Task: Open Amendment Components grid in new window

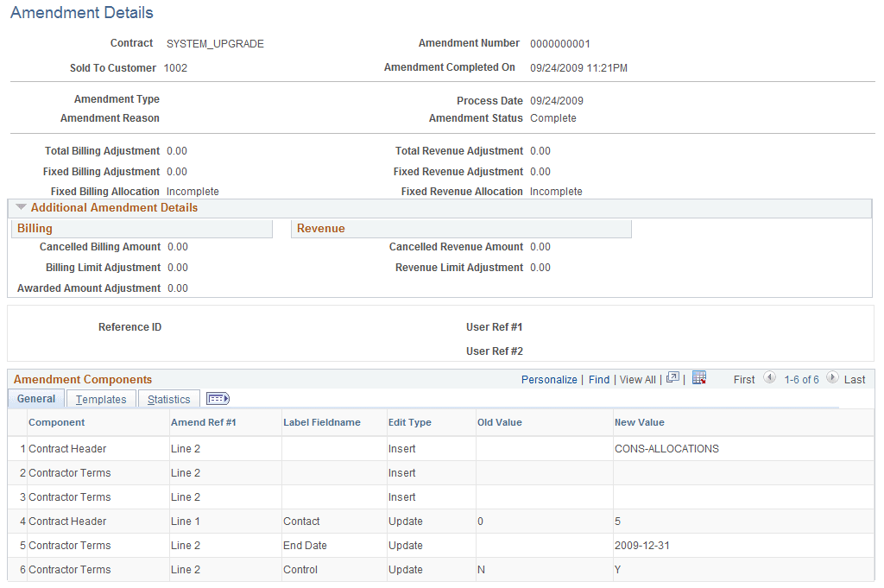Action: coord(672,378)
